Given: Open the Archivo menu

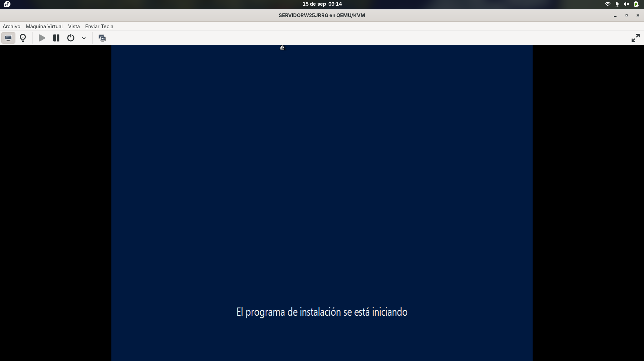Looking at the screenshot, I should coord(11,26).
